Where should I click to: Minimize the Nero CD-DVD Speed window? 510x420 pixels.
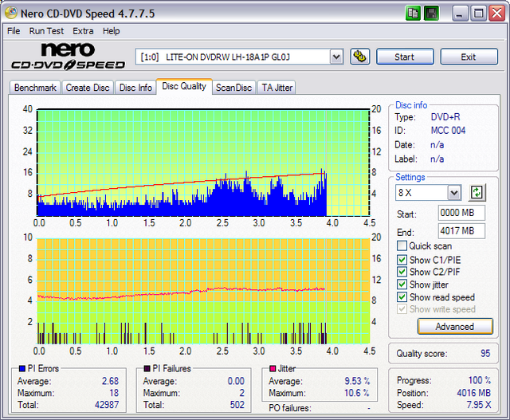[x=460, y=14]
